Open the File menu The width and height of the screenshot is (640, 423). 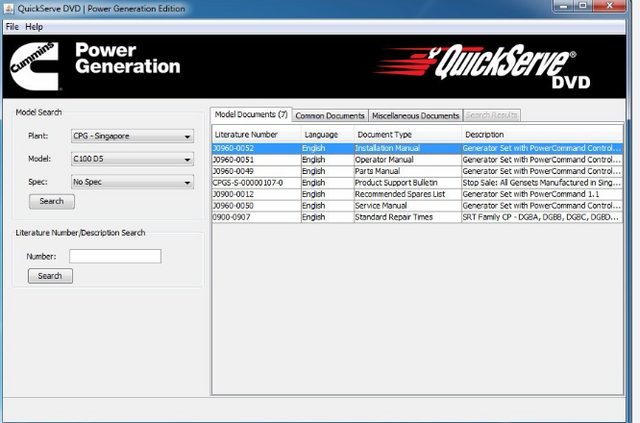[12, 26]
